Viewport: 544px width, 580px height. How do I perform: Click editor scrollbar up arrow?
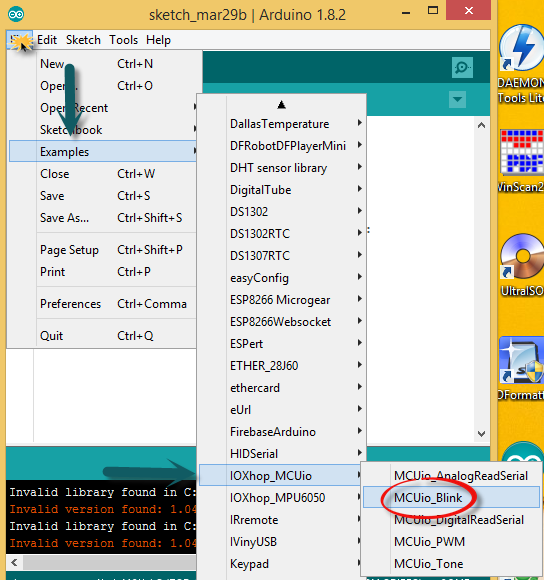click(481, 125)
